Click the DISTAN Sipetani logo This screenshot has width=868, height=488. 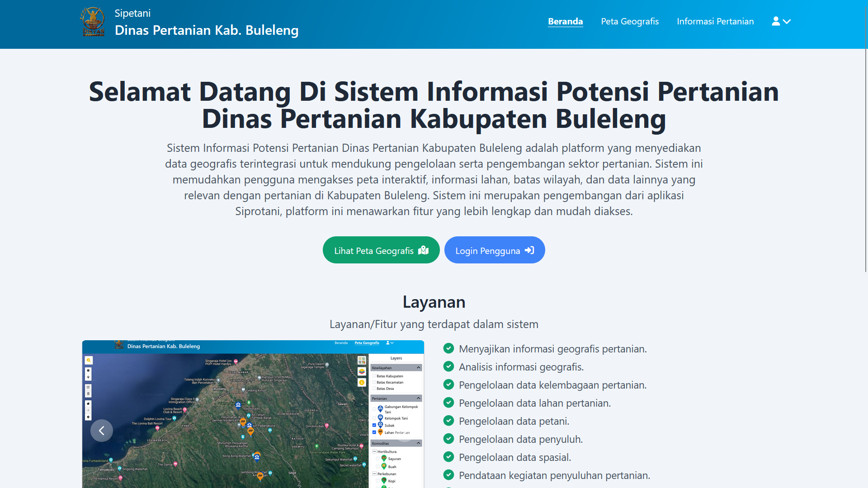(93, 21)
